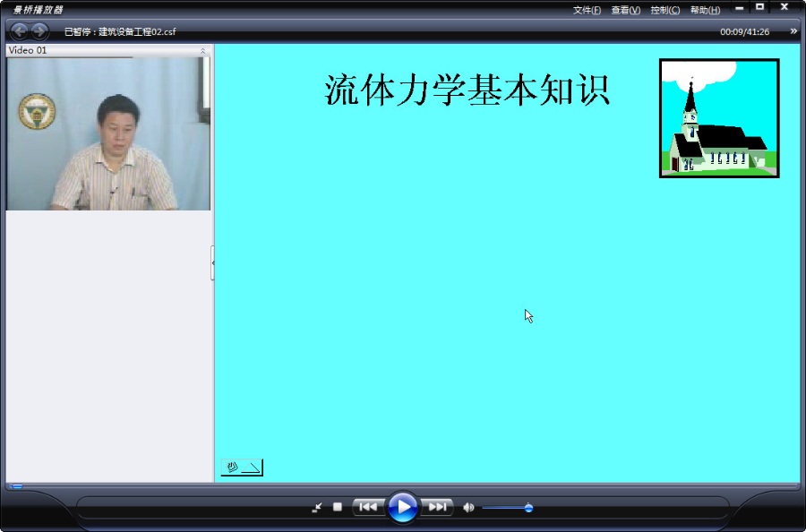Click the seek bar progress handle
The image size is (806, 532).
click(16, 485)
